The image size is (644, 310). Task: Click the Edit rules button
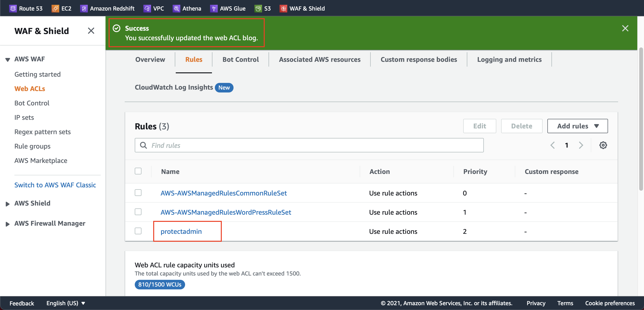pos(480,126)
